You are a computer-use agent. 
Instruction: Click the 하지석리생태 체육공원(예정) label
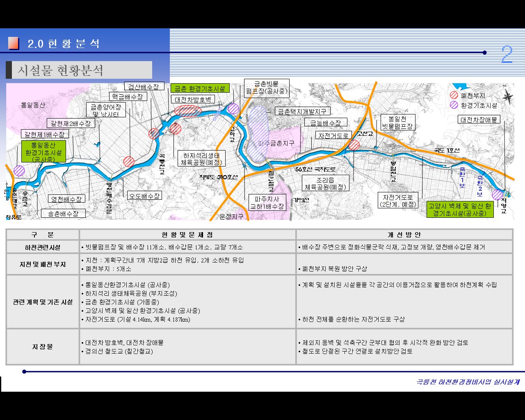point(201,159)
